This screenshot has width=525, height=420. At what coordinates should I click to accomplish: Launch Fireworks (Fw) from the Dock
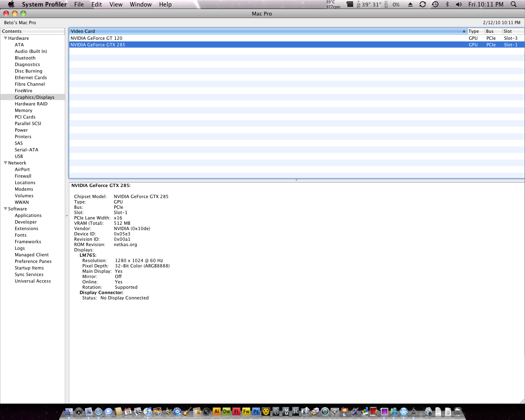tap(246, 411)
